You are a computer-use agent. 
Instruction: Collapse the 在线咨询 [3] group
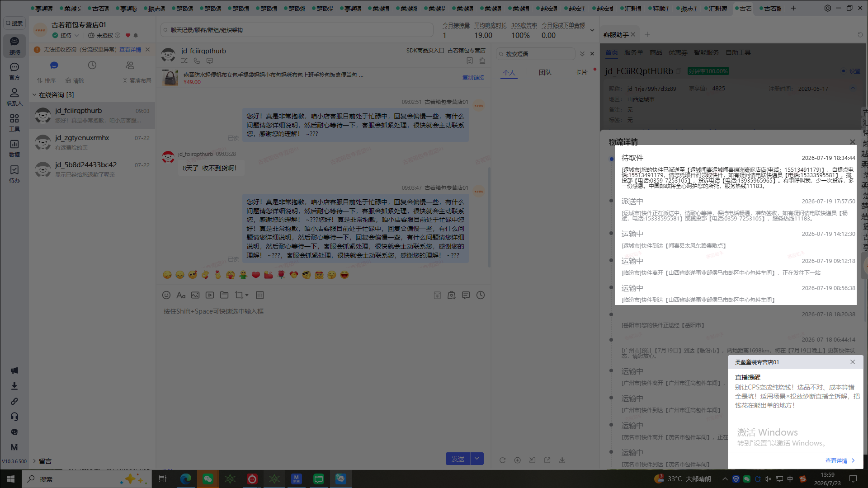pos(34,95)
